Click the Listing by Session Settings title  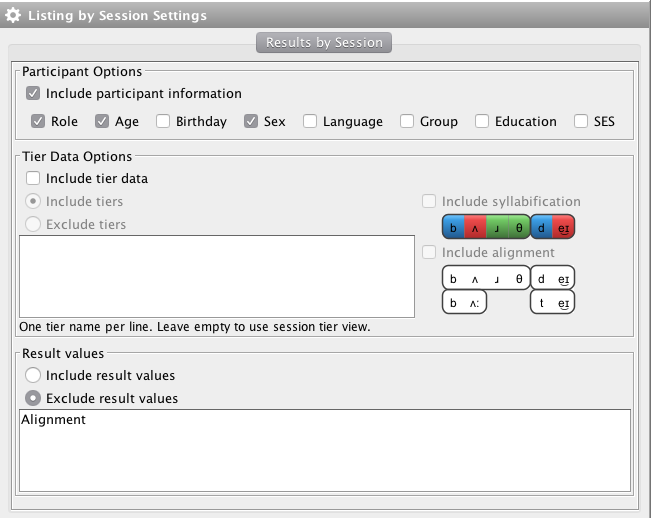pos(117,15)
